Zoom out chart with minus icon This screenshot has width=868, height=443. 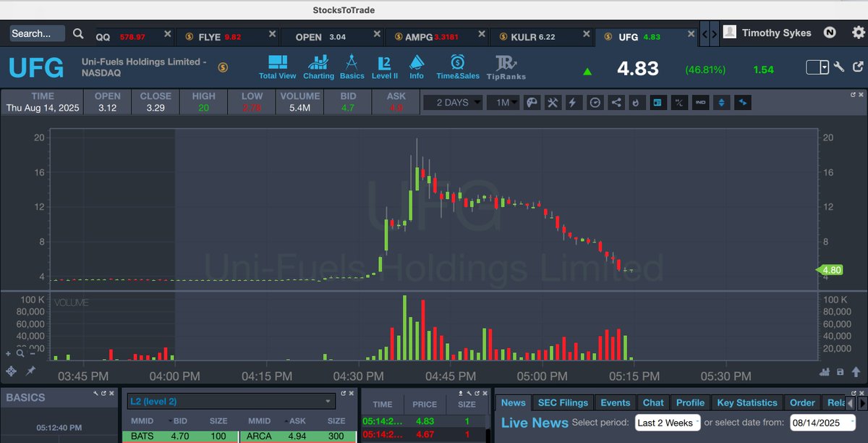pyautogui.click(x=33, y=354)
